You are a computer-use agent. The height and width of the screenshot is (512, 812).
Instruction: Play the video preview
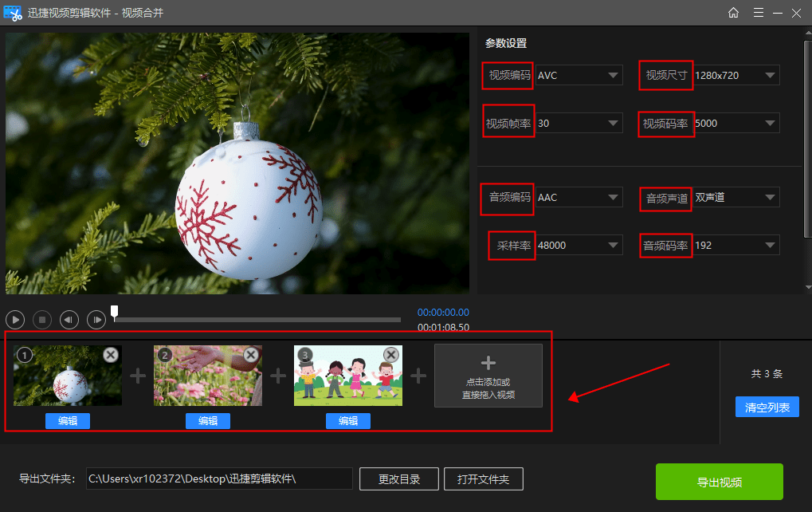click(x=15, y=320)
